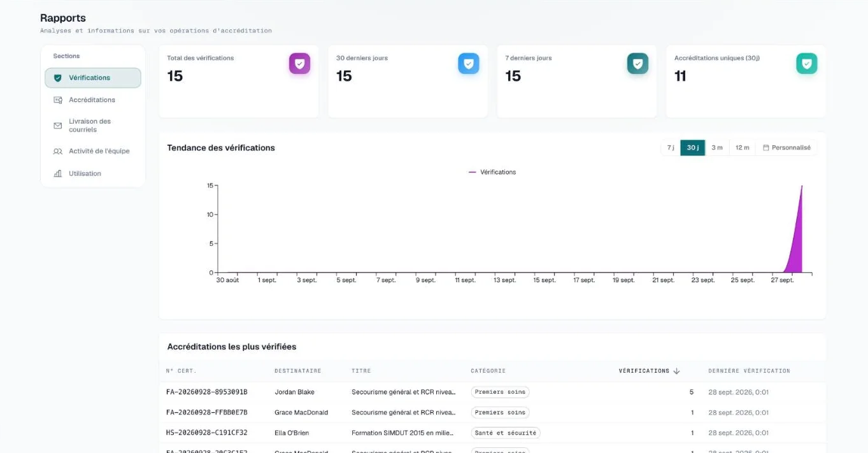Open the Personnalisé date range picker
The height and width of the screenshot is (453, 868).
[x=786, y=148]
